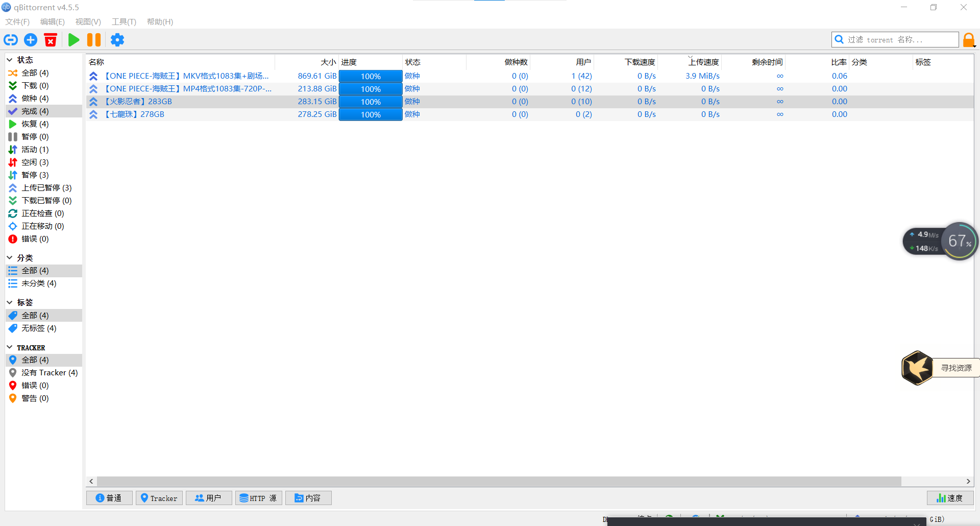Open the 工具(T) menu

click(124, 21)
